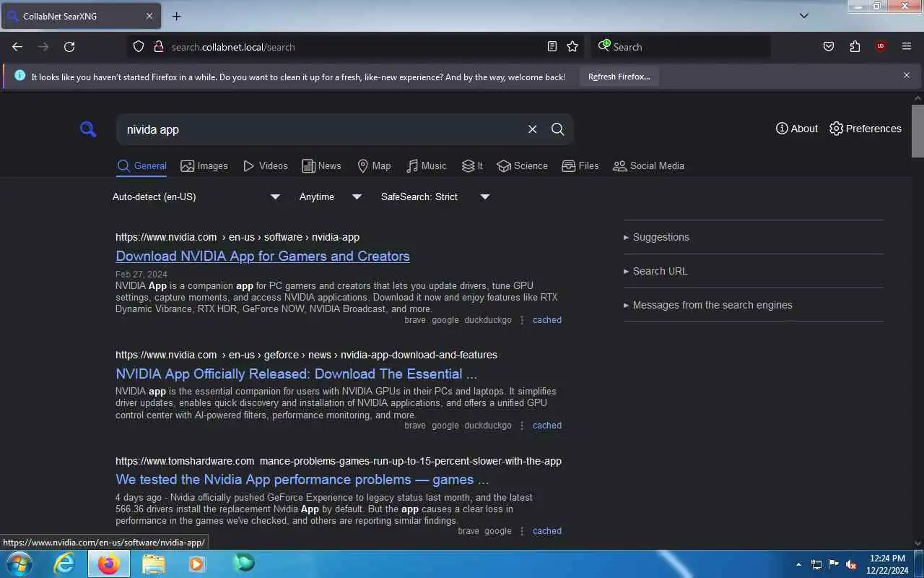This screenshot has width=924, height=578.
Task: Open the Auto-detect language dropdown
Action: point(196,197)
